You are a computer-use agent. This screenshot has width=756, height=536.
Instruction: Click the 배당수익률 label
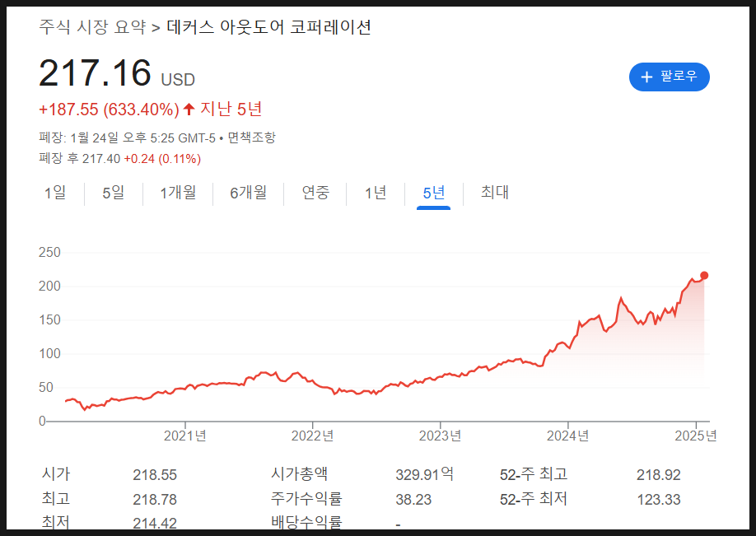[x=306, y=523]
